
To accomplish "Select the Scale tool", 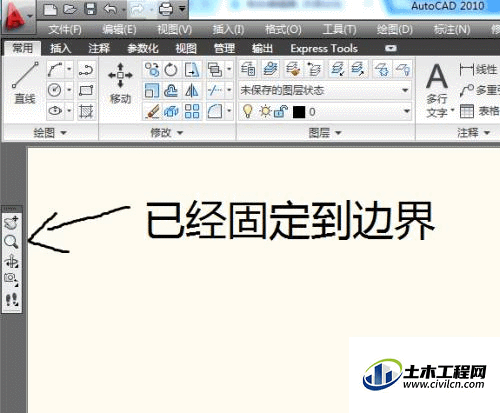I will (152, 90).
